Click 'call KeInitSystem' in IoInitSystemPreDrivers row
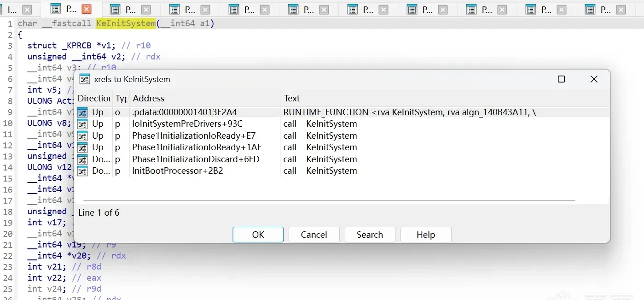This screenshot has height=300, width=644. coord(320,124)
